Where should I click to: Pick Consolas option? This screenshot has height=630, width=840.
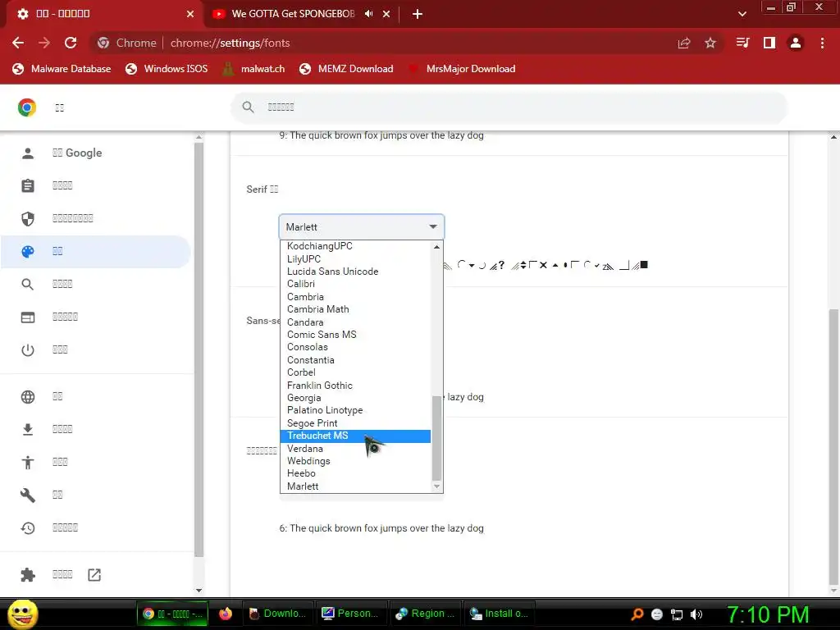coord(355,347)
